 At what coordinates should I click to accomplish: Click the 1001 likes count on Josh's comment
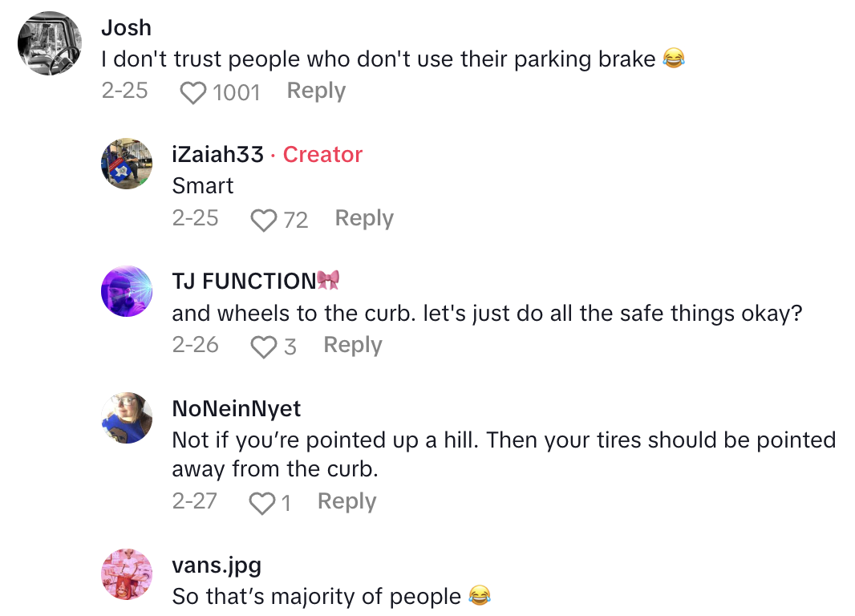[x=237, y=93]
